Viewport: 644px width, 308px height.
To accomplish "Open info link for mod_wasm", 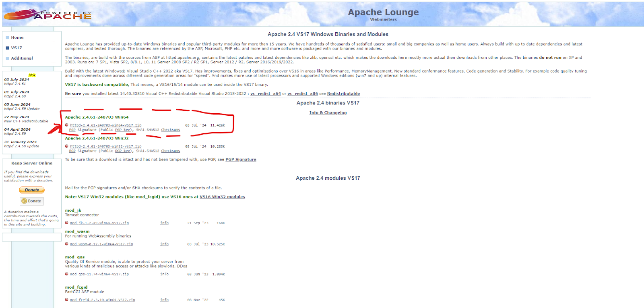I will (164, 244).
